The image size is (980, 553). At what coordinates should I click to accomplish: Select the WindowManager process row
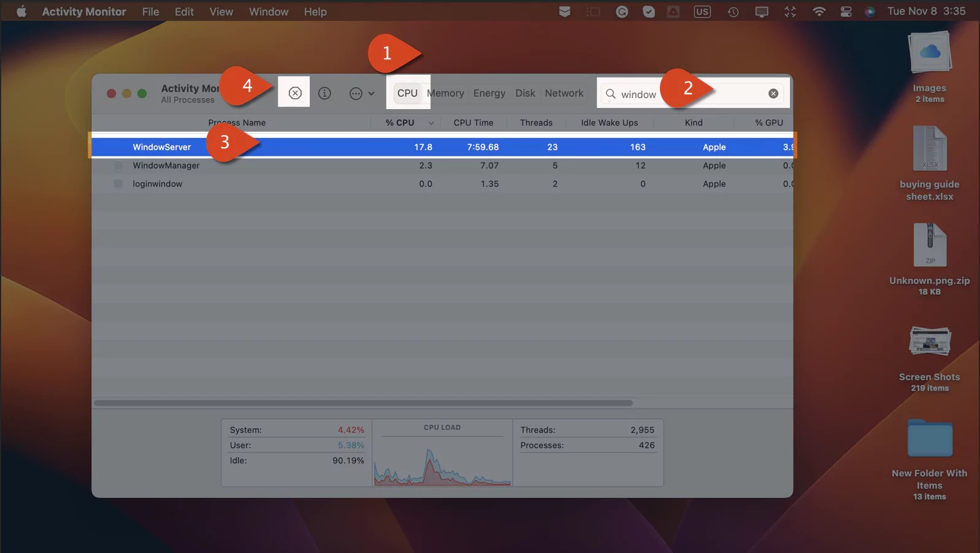(x=442, y=166)
